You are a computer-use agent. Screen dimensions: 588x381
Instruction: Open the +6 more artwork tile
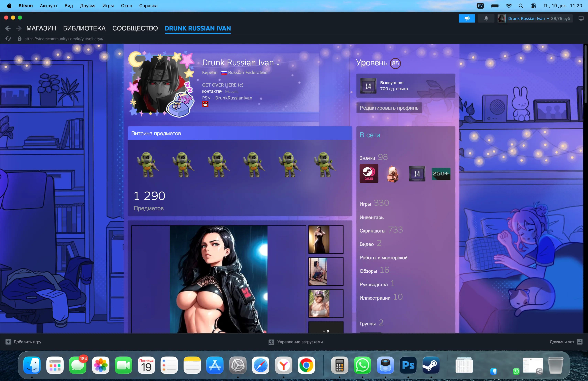point(326,328)
